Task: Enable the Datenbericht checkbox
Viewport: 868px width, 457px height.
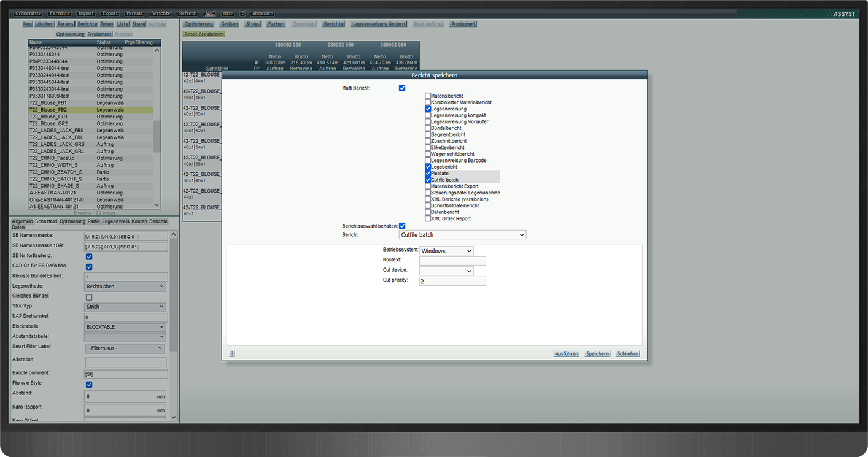Action: pos(428,212)
